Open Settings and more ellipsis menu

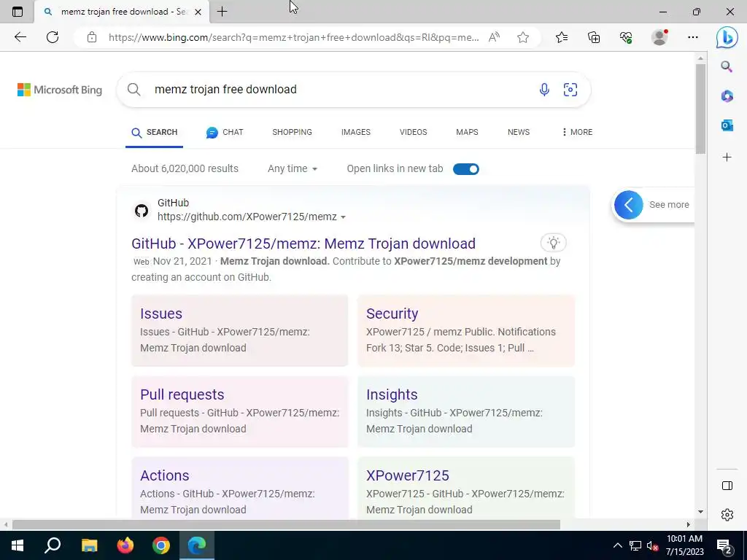click(x=693, y=37)
